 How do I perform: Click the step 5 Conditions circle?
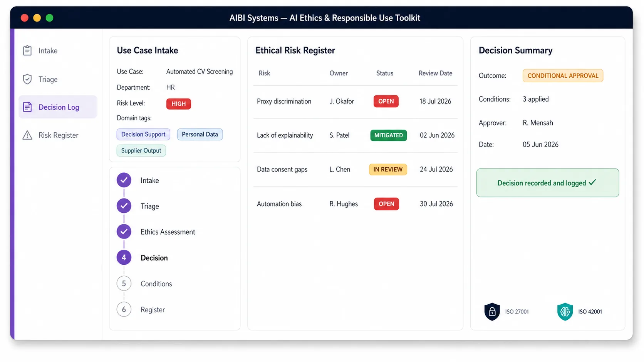(x=124, y=284)
